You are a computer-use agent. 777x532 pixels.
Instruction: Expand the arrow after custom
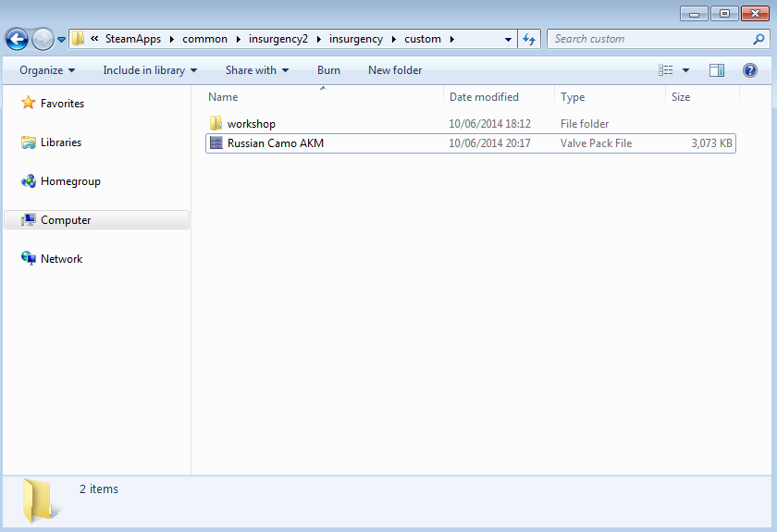452,39
